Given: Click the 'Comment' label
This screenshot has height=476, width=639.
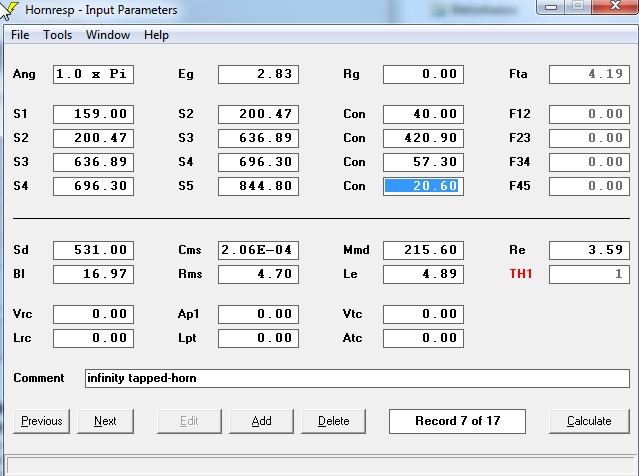Looking at the screenshot, I should pyautogui.click(x=39, y=378).
